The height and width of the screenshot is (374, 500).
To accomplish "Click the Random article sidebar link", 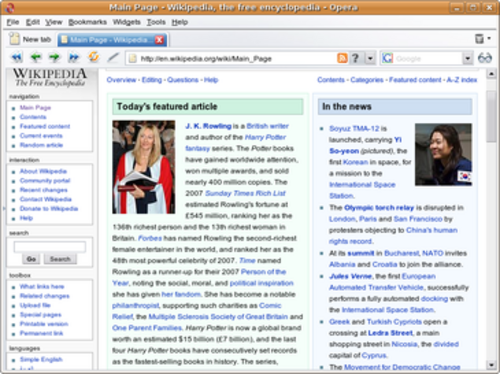I will (x=41, y=145).
